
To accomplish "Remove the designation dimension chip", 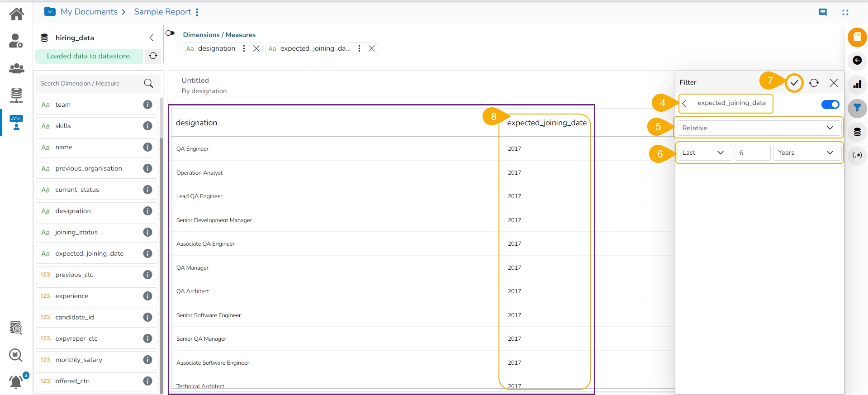I will [256, 48].
